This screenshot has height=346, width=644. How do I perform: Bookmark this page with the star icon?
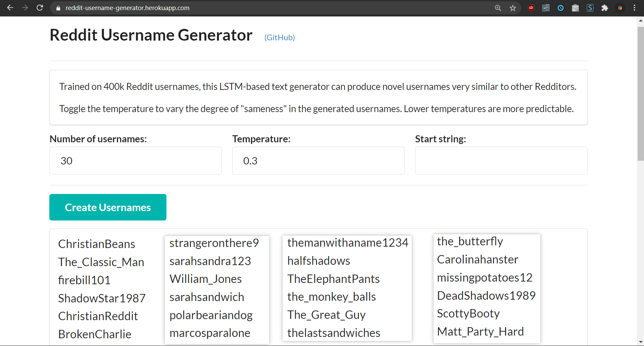pos(513,8)
